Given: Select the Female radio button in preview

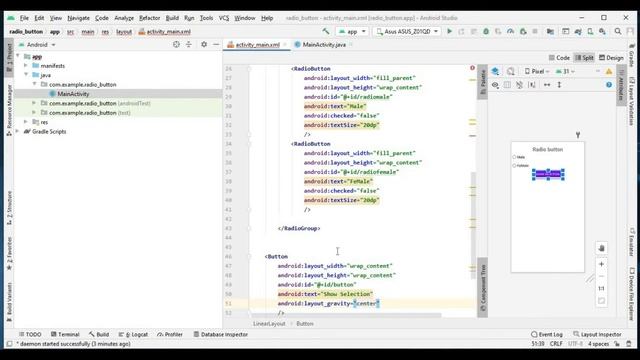Looking at the screenshot, I should tap(521, 166).
